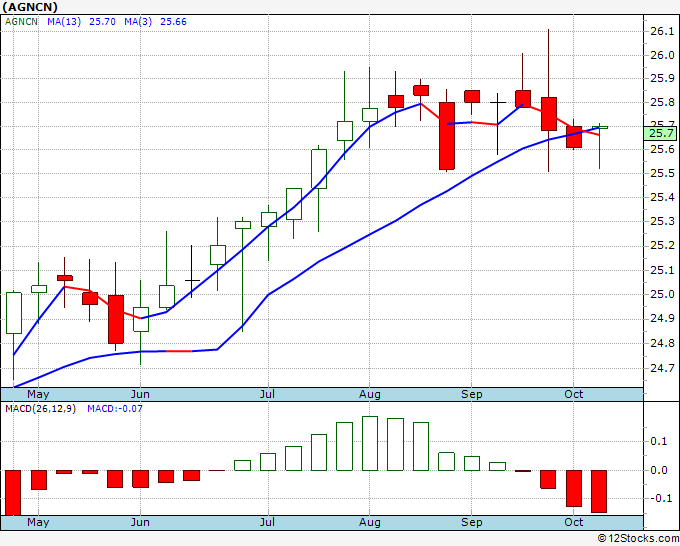
Task: Click the 25.4 price axis label
Action: [x=662, y=197]
